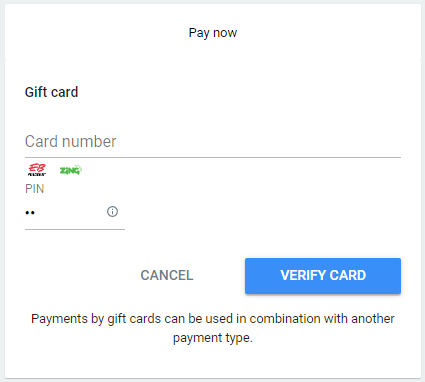
Task: Click the Gift card section heading
Action: (x=51, y=92)
